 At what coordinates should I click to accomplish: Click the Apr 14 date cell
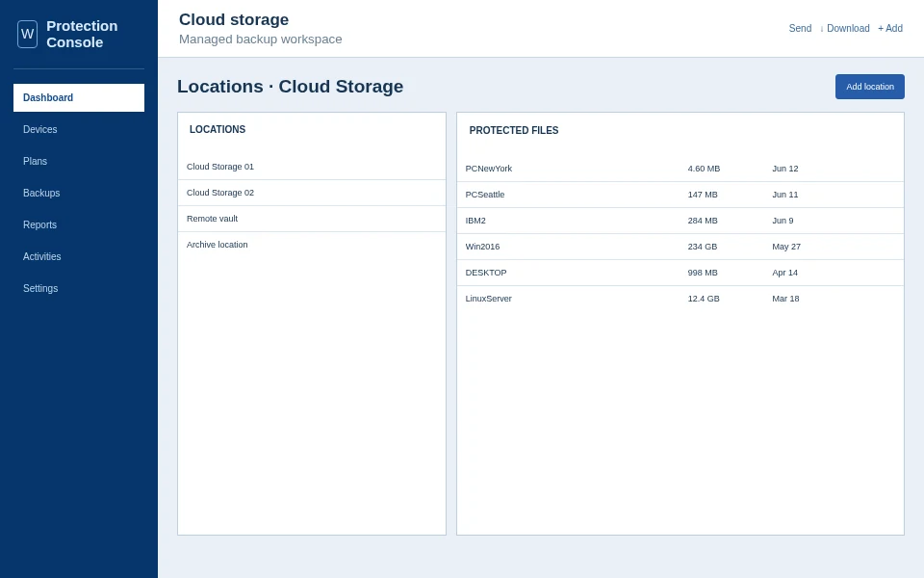[785, 273]
